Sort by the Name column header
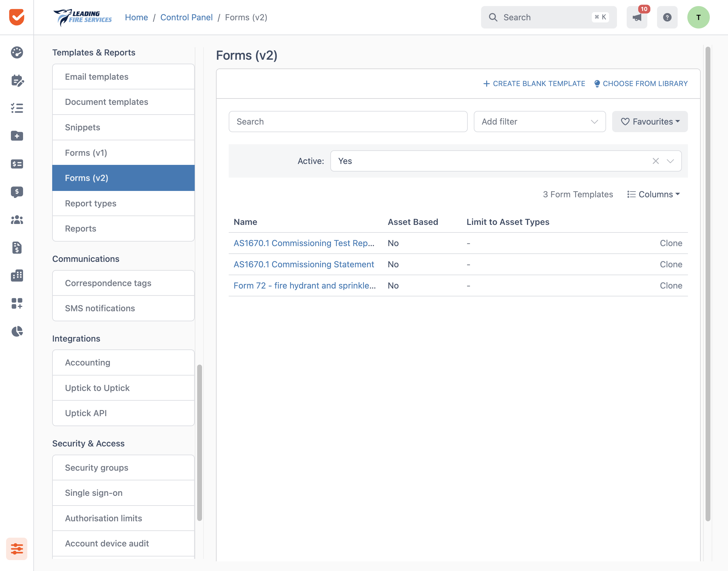The image size is (728, 571). click(245, 222)
